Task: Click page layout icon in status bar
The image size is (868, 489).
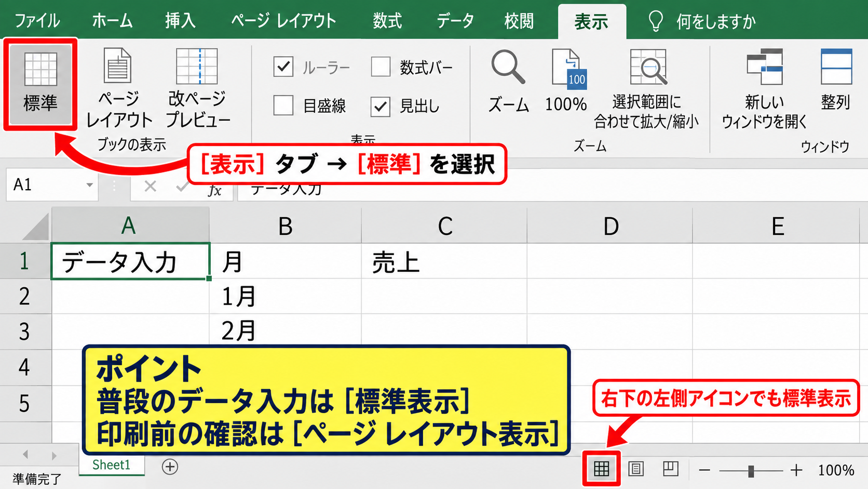Action: [x=636, y=469]
